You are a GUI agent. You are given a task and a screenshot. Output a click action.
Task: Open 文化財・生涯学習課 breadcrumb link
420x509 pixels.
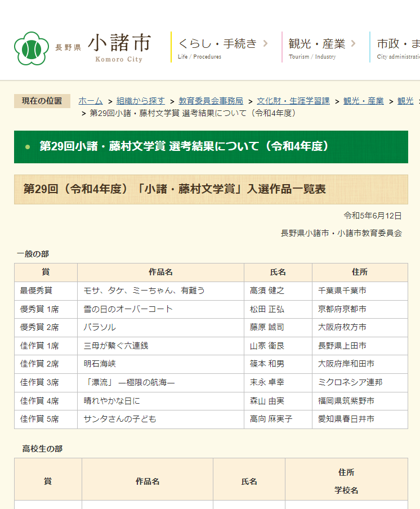pos(293,101)
